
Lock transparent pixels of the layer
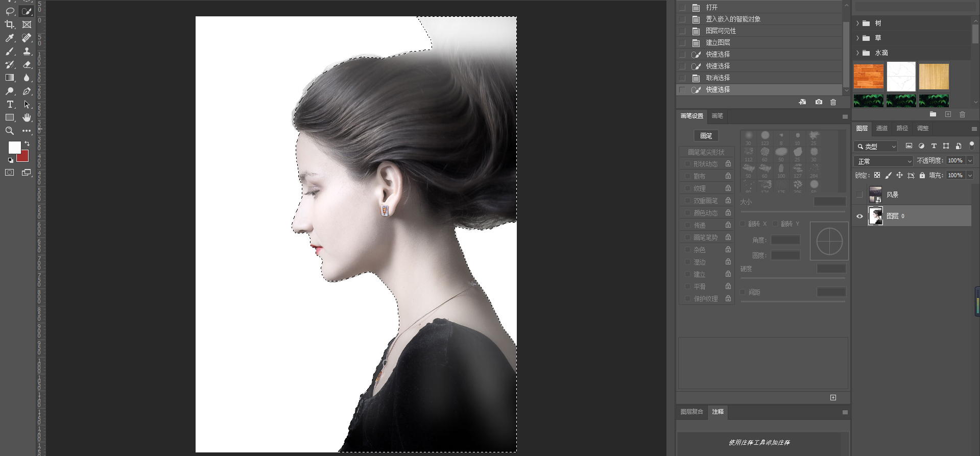click(877, 175)
